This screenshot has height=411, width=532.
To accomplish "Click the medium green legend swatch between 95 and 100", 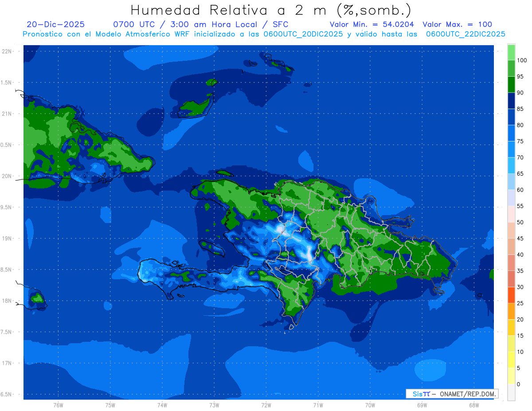I will point(511,68).
